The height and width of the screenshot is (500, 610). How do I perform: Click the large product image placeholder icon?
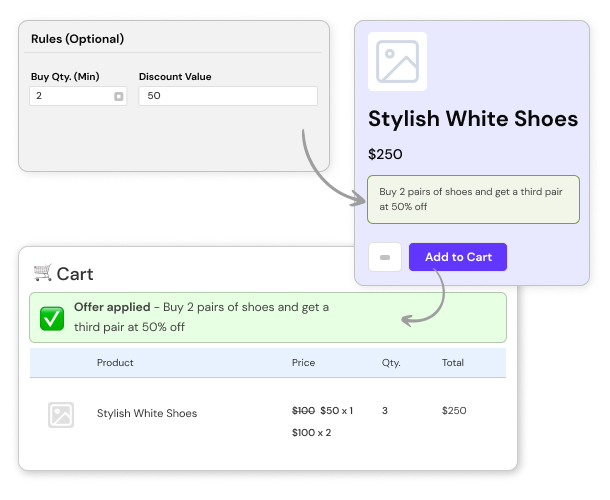(397, 62)
